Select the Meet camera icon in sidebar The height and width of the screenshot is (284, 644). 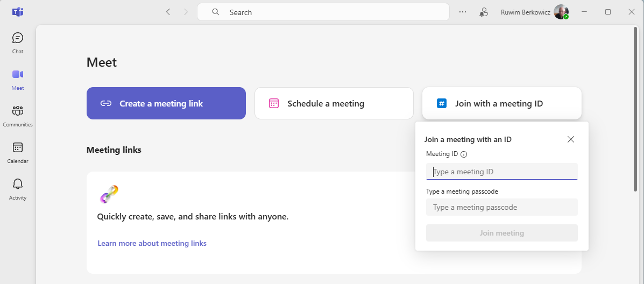pos(18,79)
